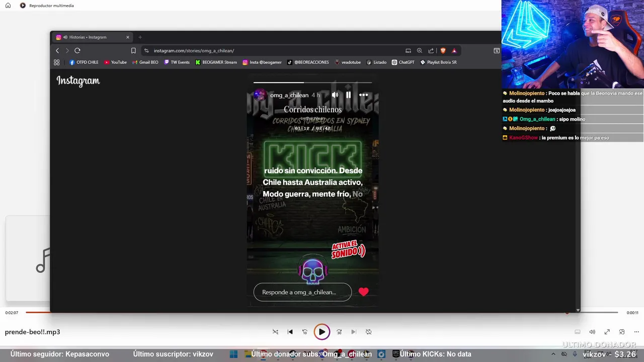Open the media player volume control
Screen dimensions: 644x362
[592, 332]
